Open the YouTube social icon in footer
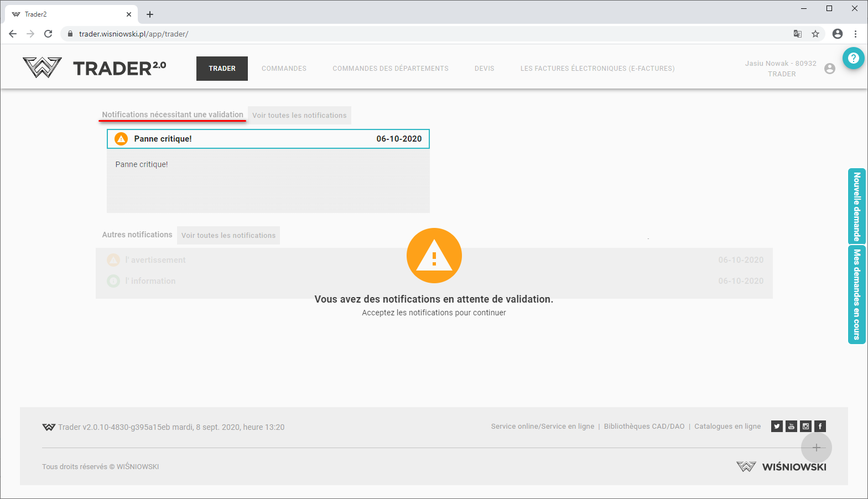 pyautogui.click(x=791, y=426)
